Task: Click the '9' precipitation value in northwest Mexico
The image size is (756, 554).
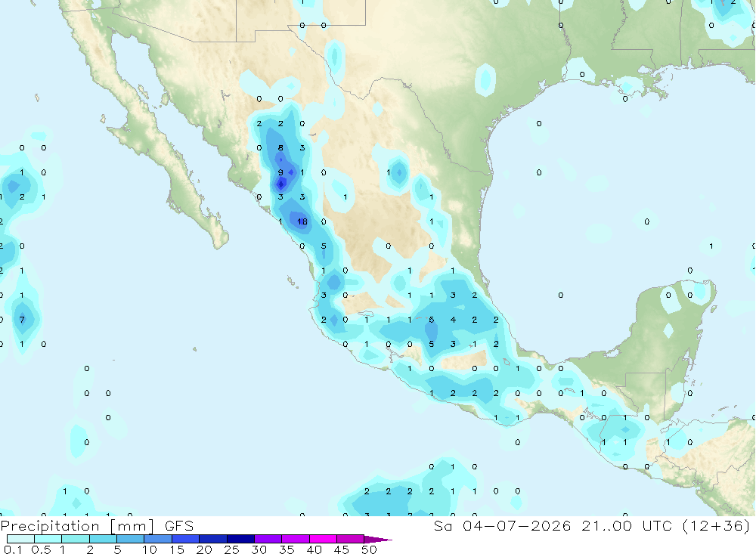Action: pyautogui.click(x=280, y=172)
